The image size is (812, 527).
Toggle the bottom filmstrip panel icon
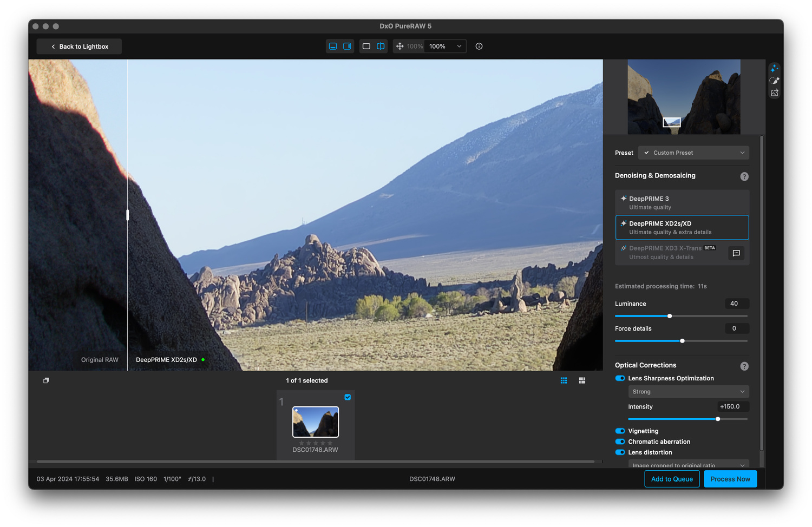tap(333, 47)
